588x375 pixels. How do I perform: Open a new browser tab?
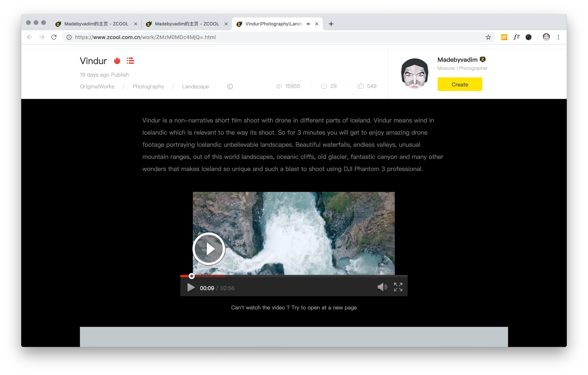331,24
